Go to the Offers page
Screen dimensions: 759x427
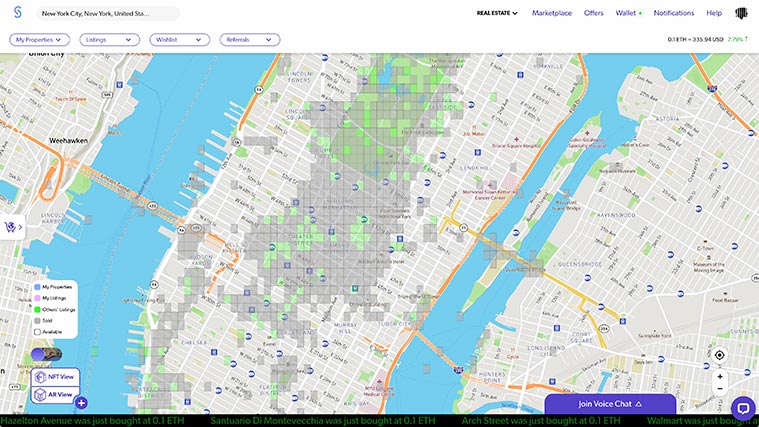pyautogui.click(x=593, y=13)
